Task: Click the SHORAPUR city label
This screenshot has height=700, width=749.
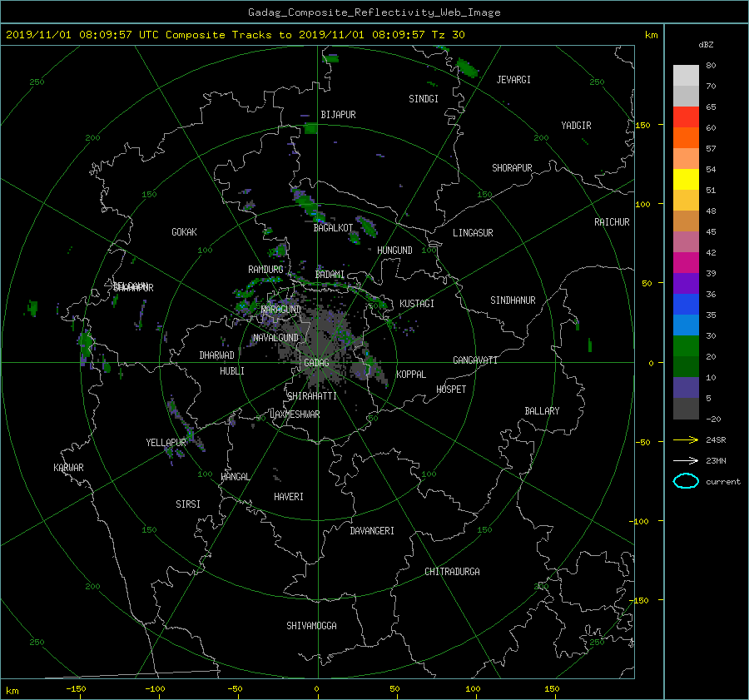Action: [x=512, y=167]
